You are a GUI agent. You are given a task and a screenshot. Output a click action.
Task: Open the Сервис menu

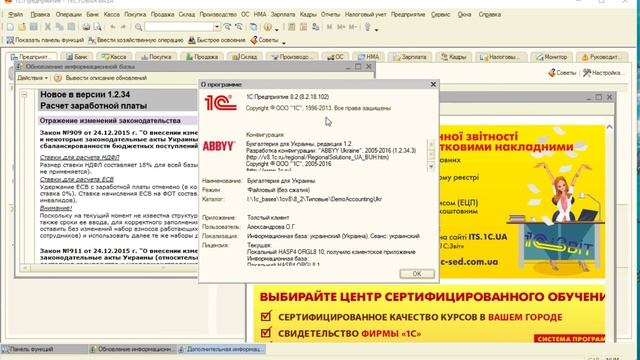(440, 14)
